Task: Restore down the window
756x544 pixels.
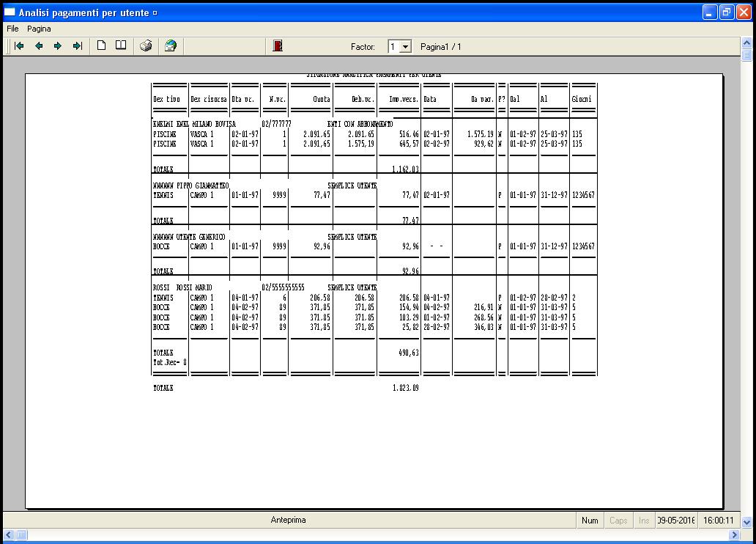Action: tap(727, 12)
